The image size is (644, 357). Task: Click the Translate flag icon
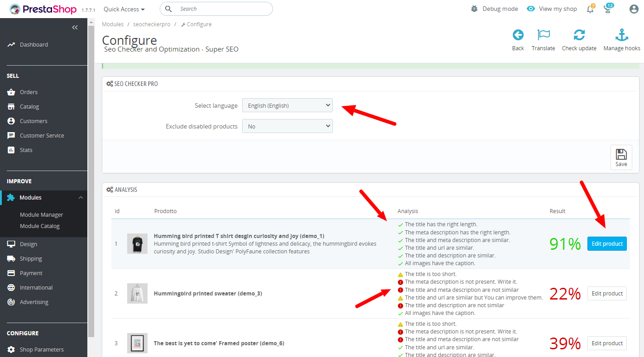543,35
